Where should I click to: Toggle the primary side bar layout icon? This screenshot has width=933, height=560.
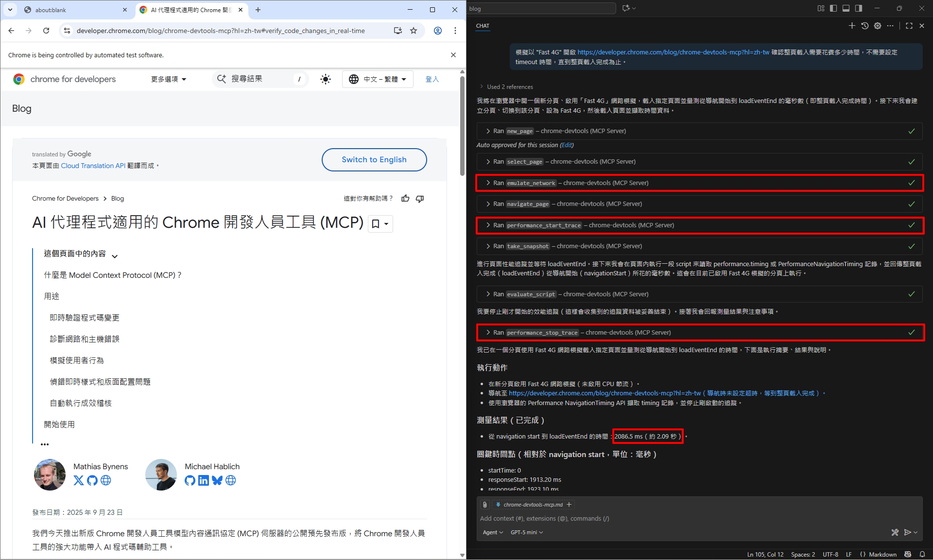(833, 8)
